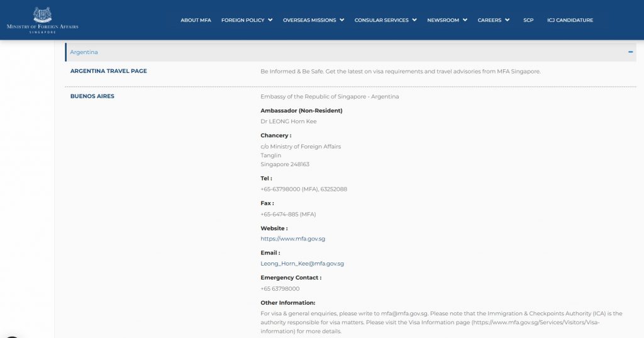
Task: Click the chevron beside Foreign Policy
Action: 270,20
